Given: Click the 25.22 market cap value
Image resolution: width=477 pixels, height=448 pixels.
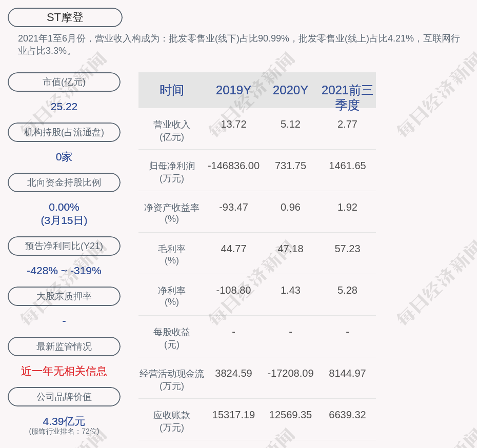Looking at the screenshot, I should [x=64, y=107].
